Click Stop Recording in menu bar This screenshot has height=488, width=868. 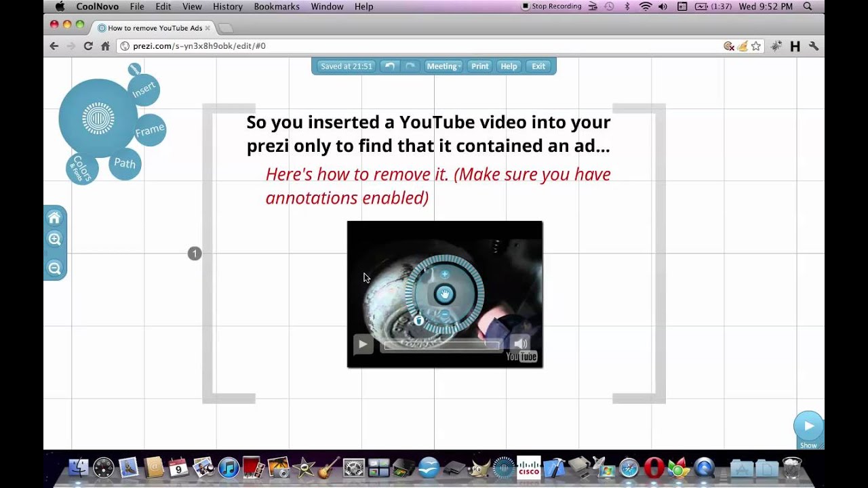551,7
